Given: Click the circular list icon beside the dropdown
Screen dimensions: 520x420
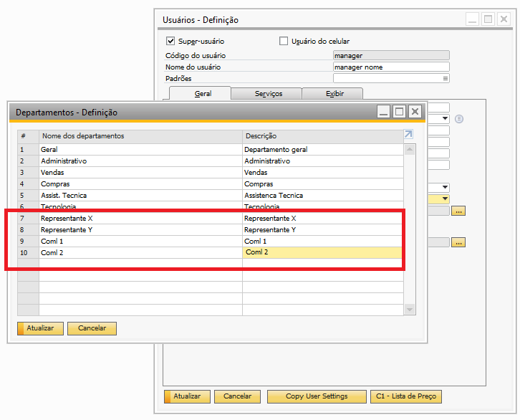Looking at the screenshot, I should coord(459,119).
